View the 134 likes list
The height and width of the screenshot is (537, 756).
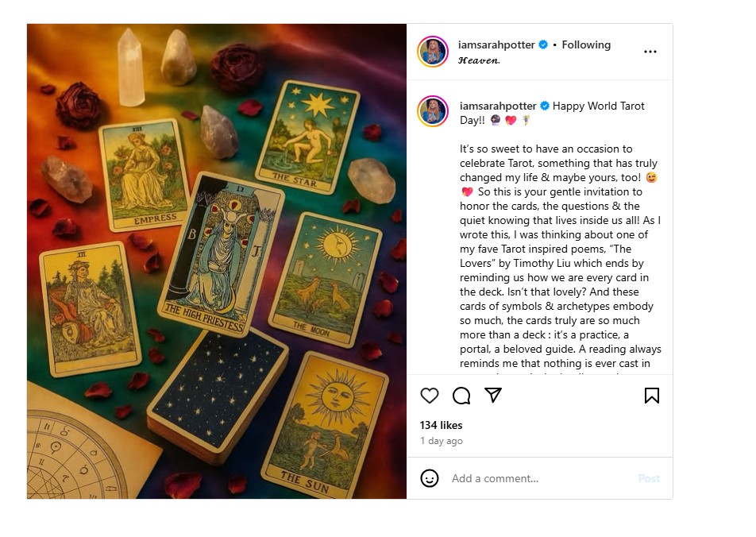[441, 425]
